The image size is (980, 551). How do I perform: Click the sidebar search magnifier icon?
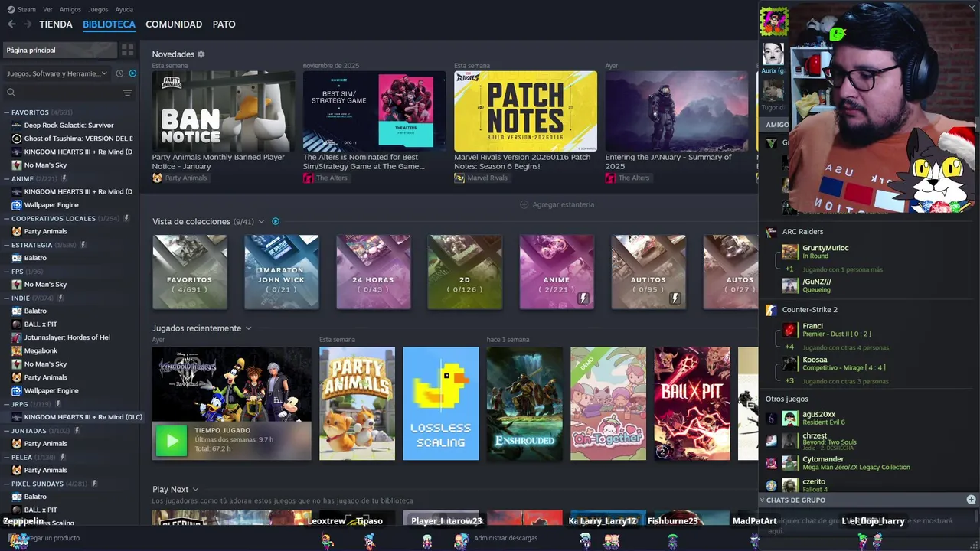click(x=11, y=93)
